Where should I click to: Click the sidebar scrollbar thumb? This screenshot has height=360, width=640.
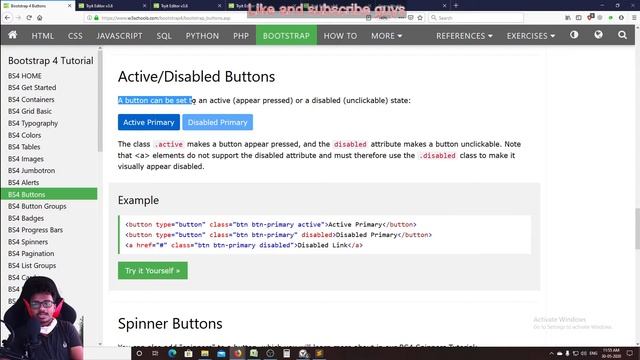(100, 102)
